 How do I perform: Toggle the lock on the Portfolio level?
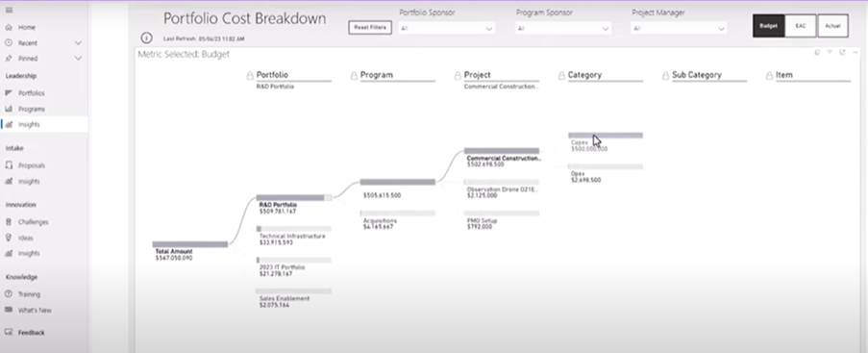pyautogui.click(x=250, y=75)
